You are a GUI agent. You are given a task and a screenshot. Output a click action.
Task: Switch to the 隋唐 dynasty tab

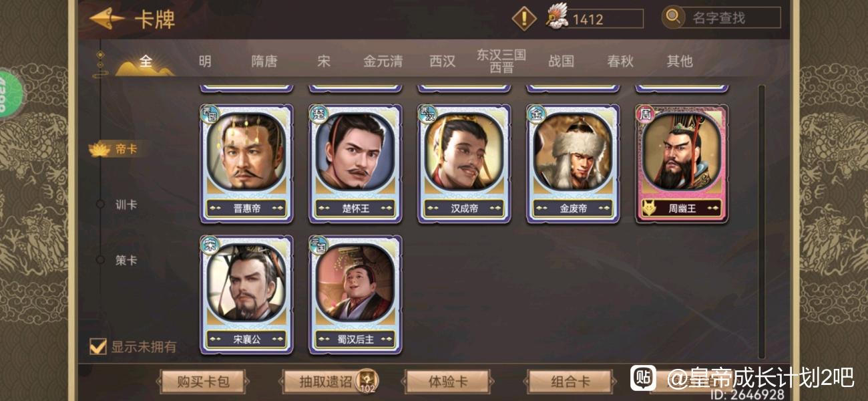pyautogui.click(x=264, y=61)
